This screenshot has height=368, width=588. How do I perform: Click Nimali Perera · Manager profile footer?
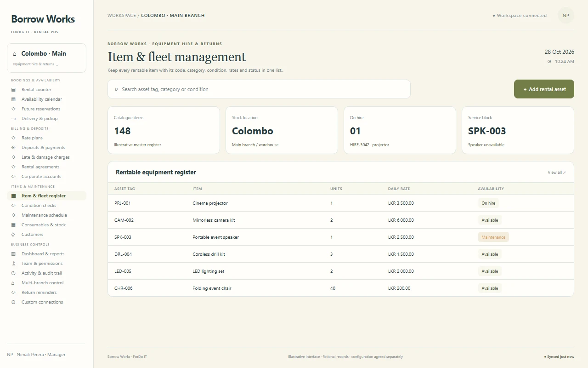[36, 355]
